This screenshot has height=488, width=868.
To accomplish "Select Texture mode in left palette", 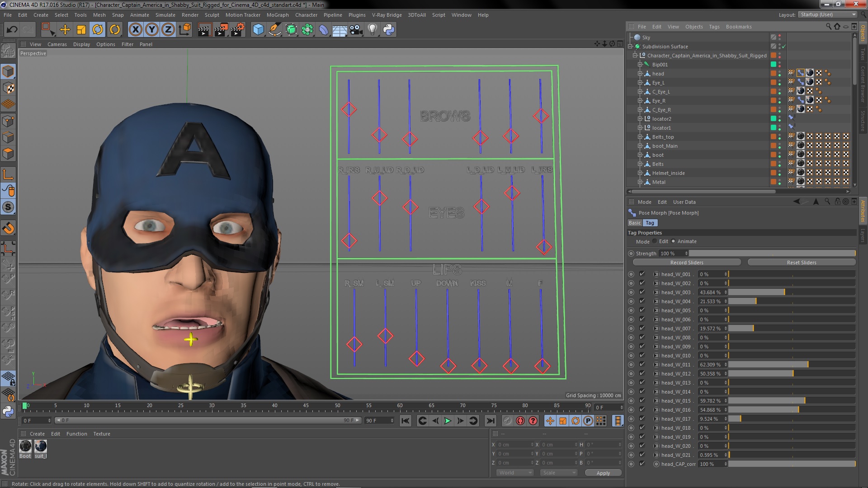I will point(8,88).
